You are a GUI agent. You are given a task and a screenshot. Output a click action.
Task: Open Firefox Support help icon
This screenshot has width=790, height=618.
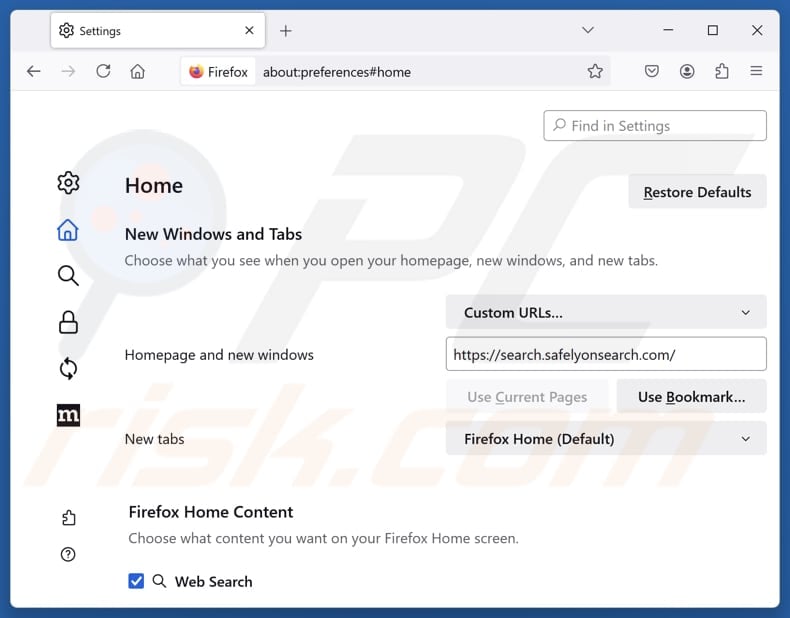pos(68,554)
